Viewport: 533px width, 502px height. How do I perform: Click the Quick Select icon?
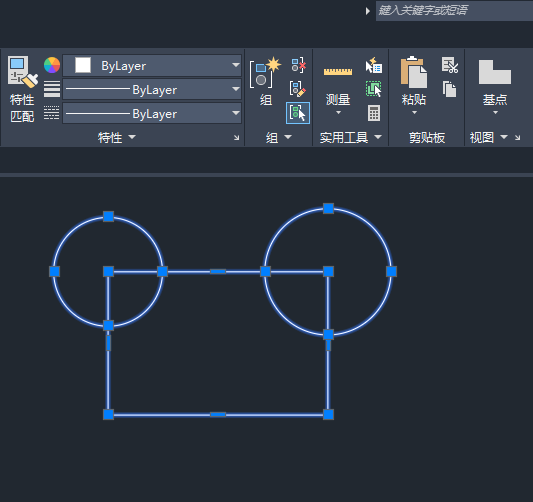[x=374, y=65]
